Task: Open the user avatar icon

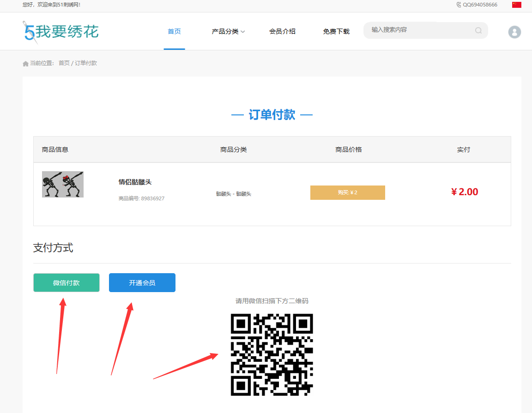Action: point(514,32)
